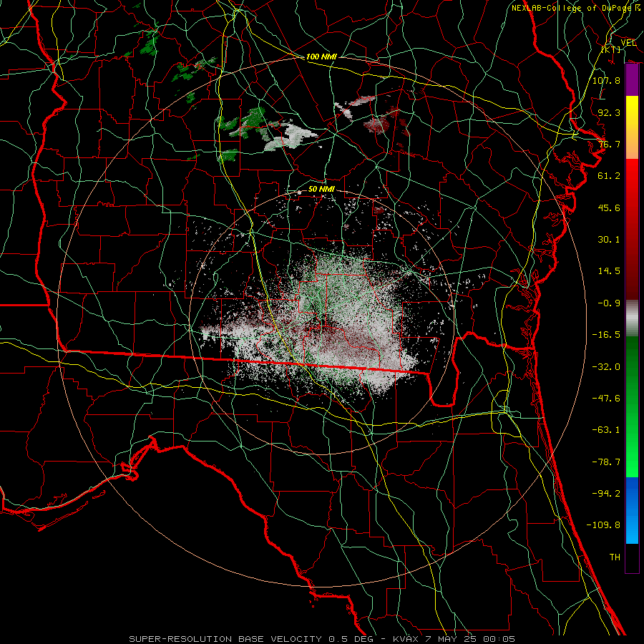Click the 76.7 velocity scale value

[x=609, y=144]
